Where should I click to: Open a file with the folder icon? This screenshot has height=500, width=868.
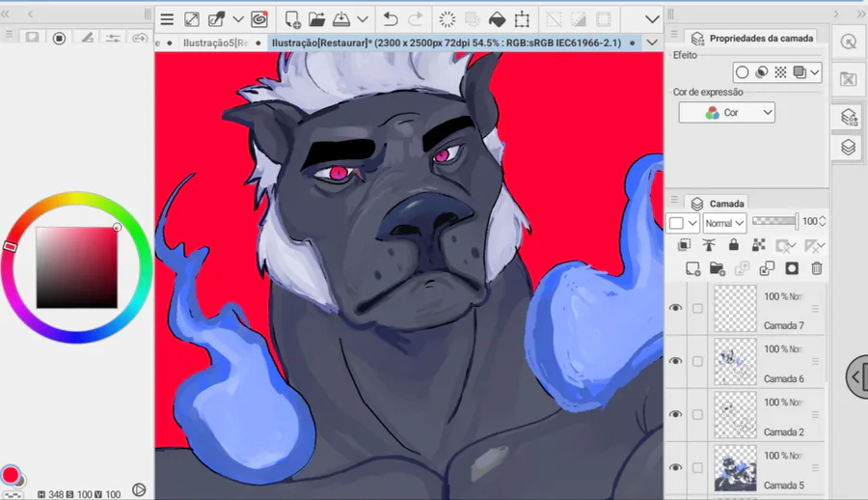click(316, 20)
